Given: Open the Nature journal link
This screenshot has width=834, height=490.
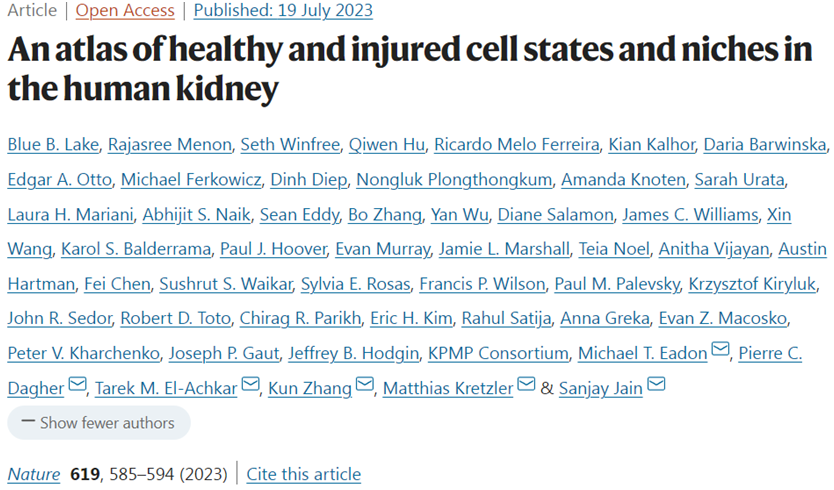Looking at the screenshot, I should [x=34, y=474].
